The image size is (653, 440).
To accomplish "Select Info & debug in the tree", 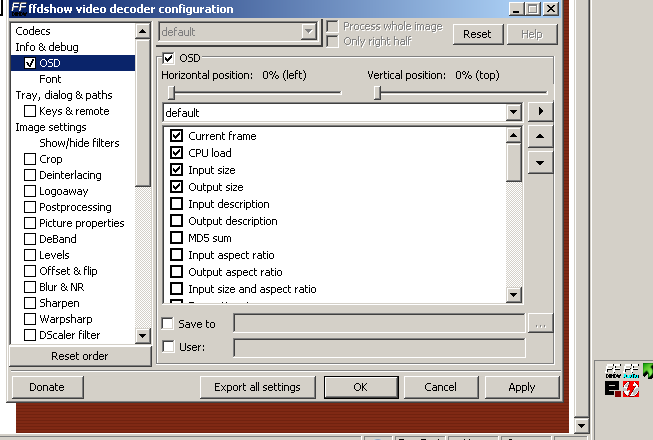I will [47, 47].
